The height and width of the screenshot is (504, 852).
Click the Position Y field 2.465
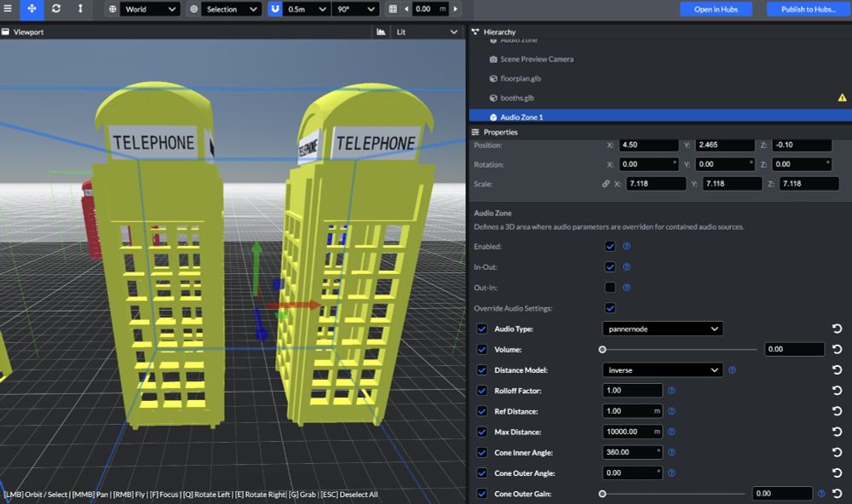pyautogui.click(x=725, y=145)
